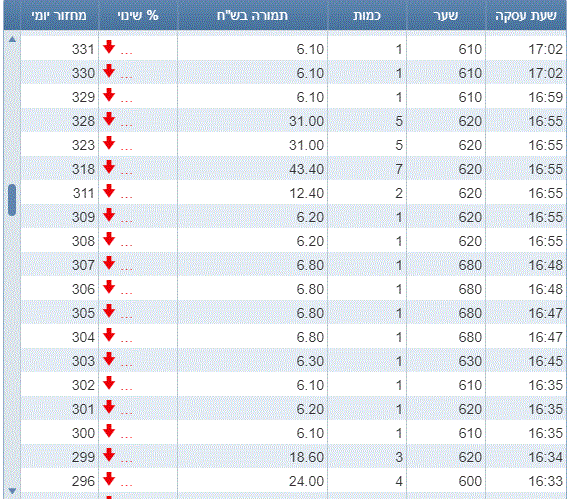Click the vertical scrollbar thumb

coord(12,200)
